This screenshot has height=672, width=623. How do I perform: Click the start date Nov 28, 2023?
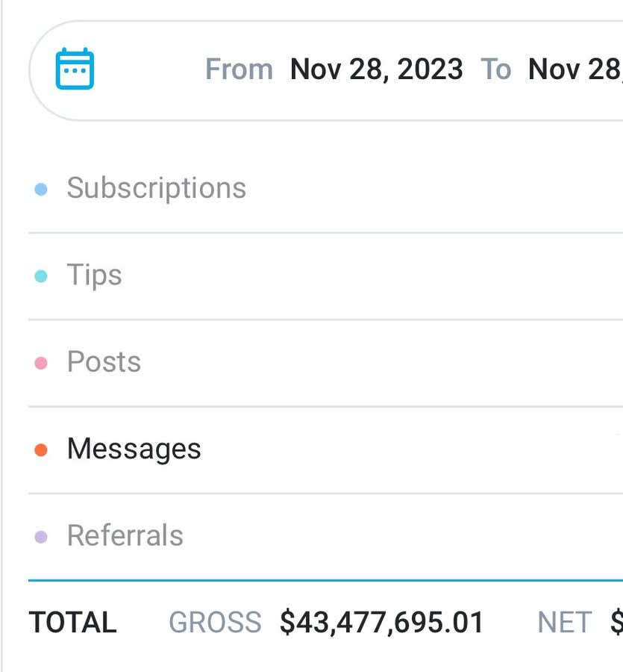[x=375, y=69]
